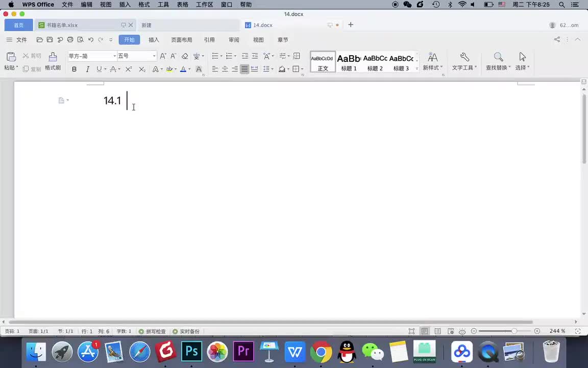588x368 pixels.
Task: Click the 首页 home button
Action: pos(19,25)
